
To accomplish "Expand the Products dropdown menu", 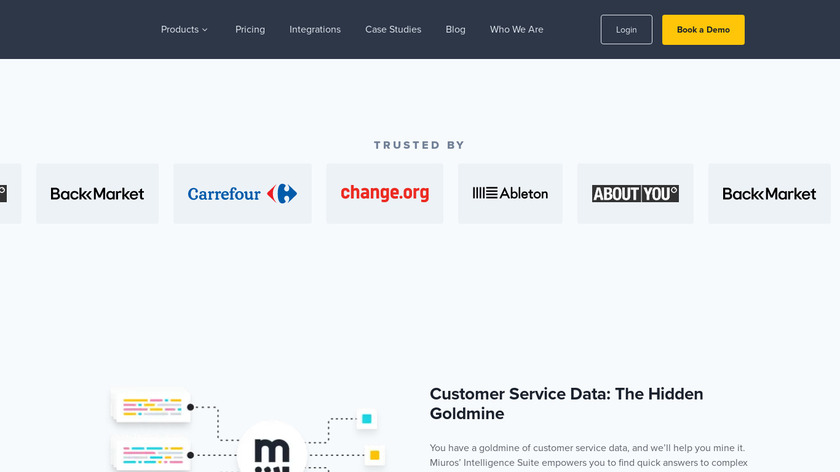I will [184, 30].
